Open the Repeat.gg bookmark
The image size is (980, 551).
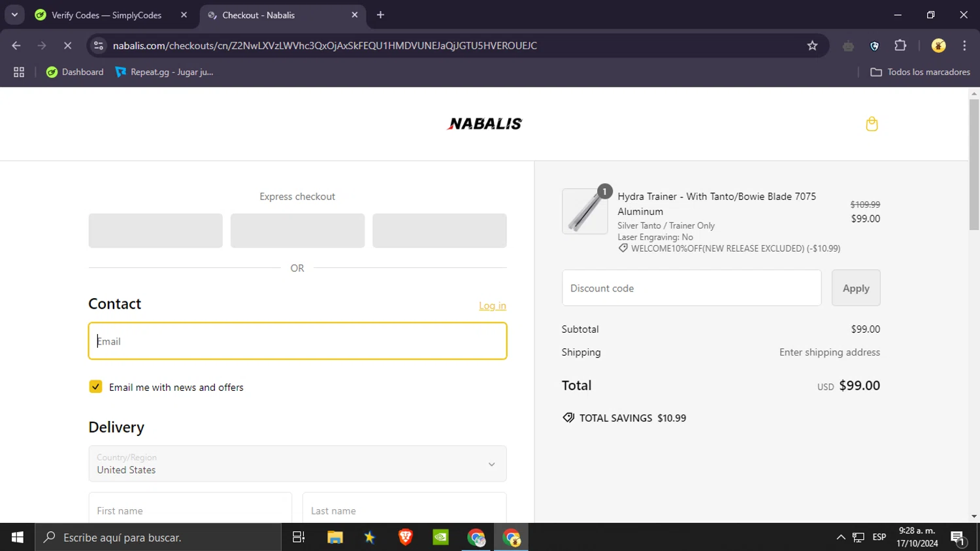tap(164, 72)
